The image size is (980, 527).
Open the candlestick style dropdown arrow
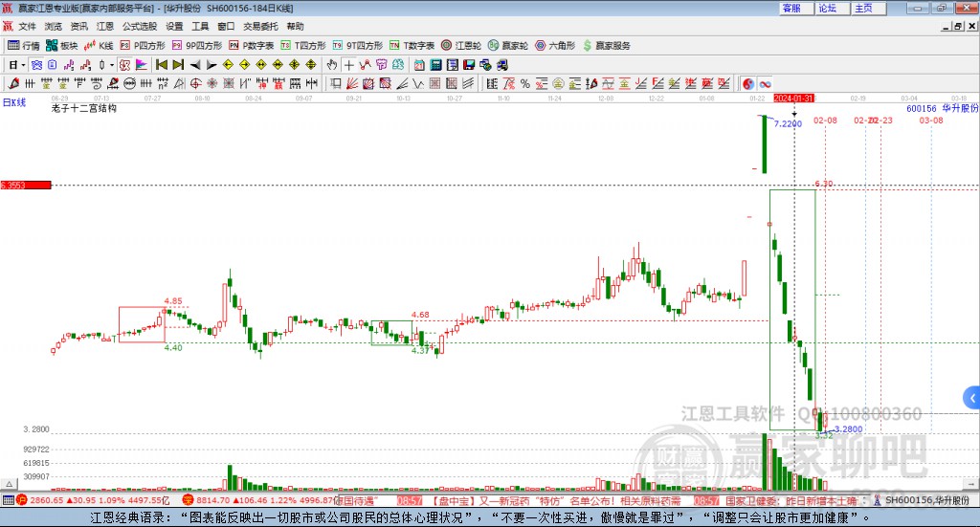[112, 65]
